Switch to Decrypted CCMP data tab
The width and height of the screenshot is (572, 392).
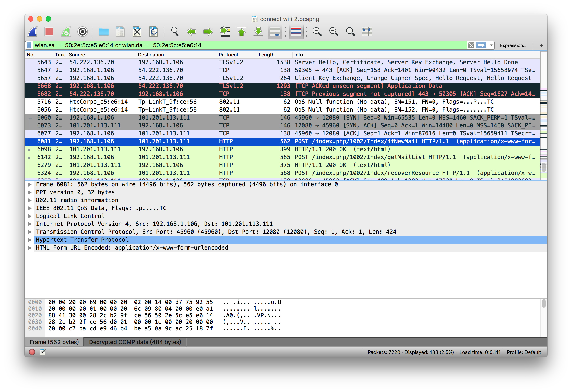[135, 342]
